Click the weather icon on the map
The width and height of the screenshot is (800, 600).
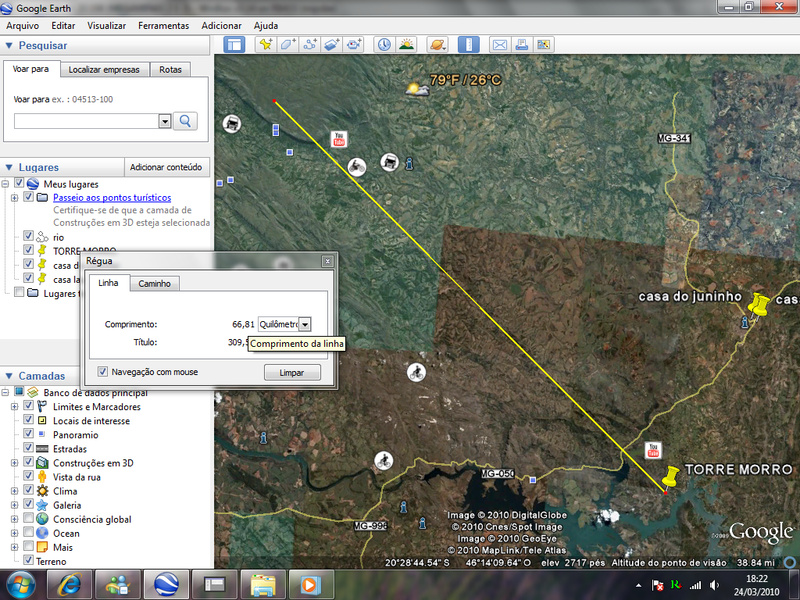click(x=417, y=89)
